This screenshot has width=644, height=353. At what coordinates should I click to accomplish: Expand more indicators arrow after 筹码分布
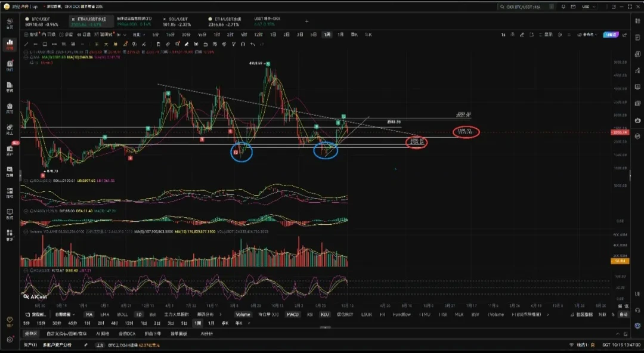pyautogui.click(x=221, y=314)
